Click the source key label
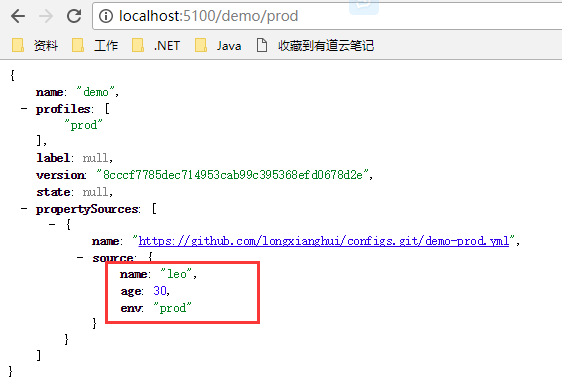Viewport: 562px width, 391px height. pos(113,258)
